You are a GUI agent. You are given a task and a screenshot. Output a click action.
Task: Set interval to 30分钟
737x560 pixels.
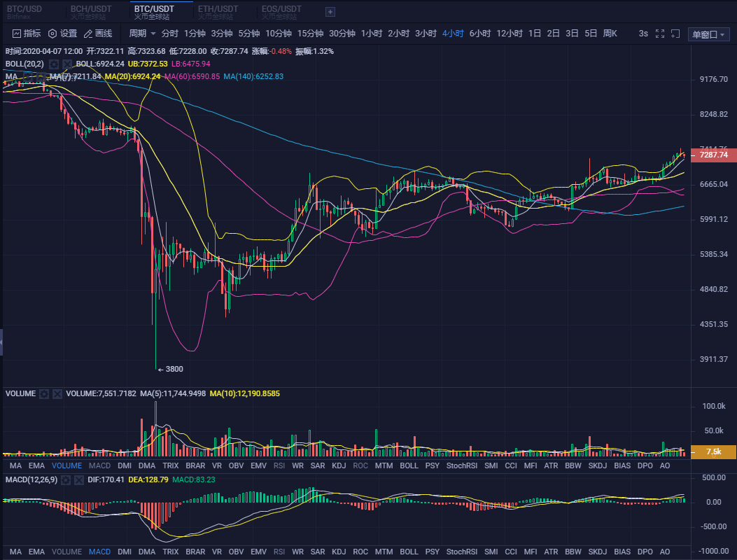[342, 34]
